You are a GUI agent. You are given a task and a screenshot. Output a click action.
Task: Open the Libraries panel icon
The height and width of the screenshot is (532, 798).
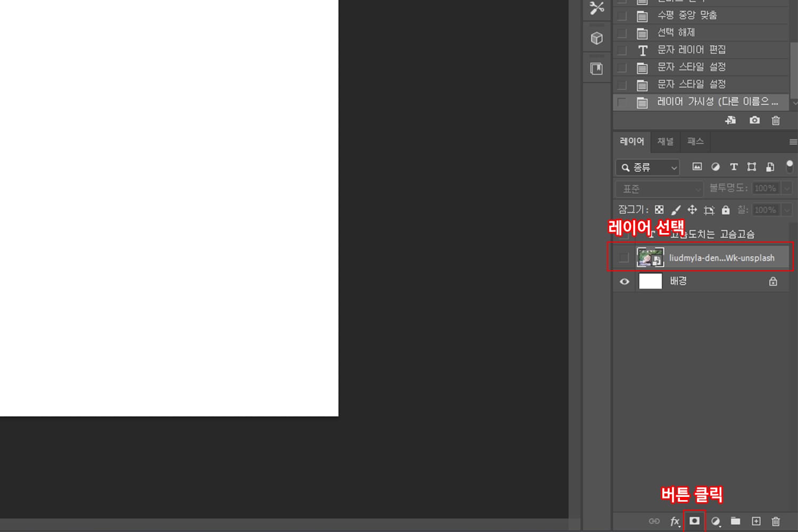[x=596, y=69]
